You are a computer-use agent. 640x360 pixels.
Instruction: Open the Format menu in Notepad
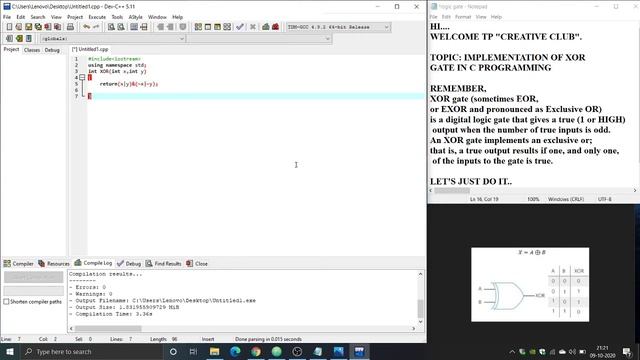463,17
